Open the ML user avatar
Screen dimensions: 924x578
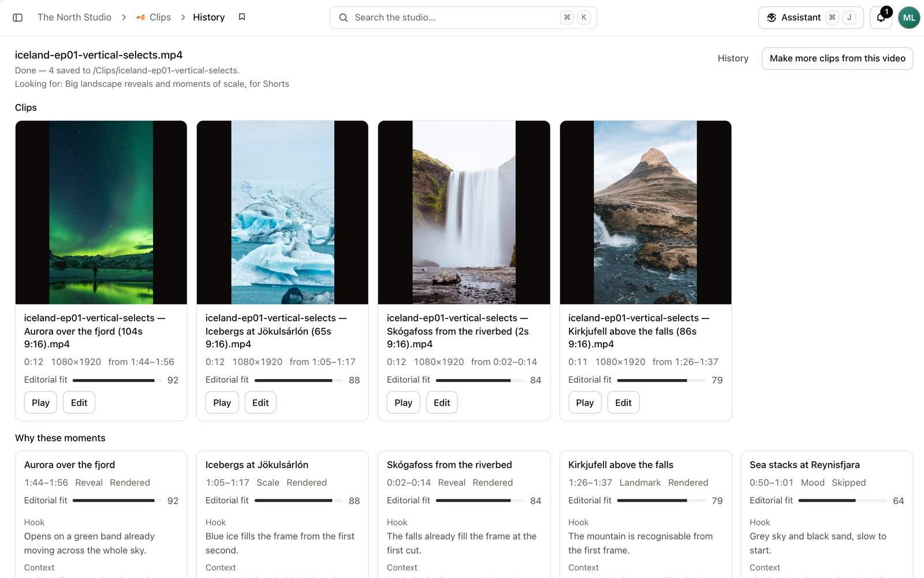pyautogui.click(x=909, y=17)
